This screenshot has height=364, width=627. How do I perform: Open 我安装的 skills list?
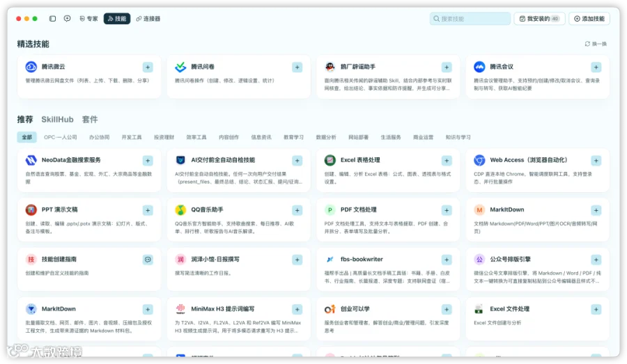click(539, 19)
